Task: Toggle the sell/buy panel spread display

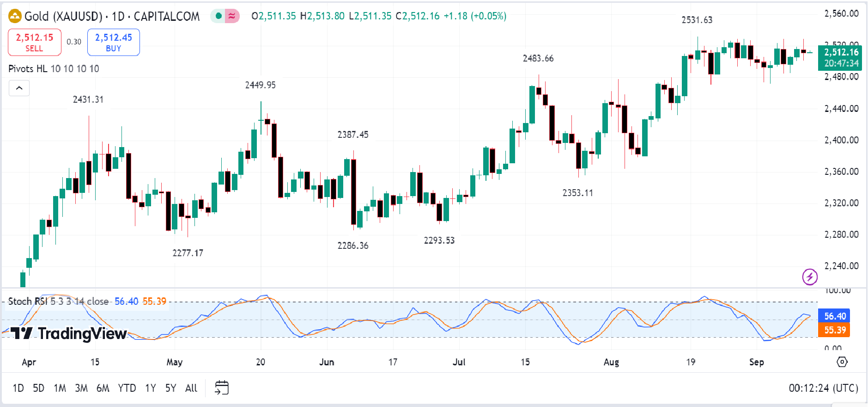Action: (x=74, y=42)
